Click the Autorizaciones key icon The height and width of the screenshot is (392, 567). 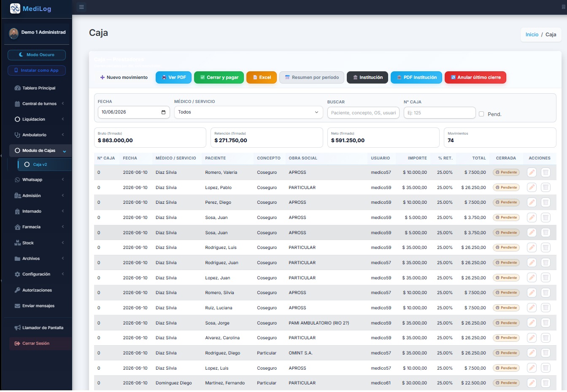pos(17,290)
